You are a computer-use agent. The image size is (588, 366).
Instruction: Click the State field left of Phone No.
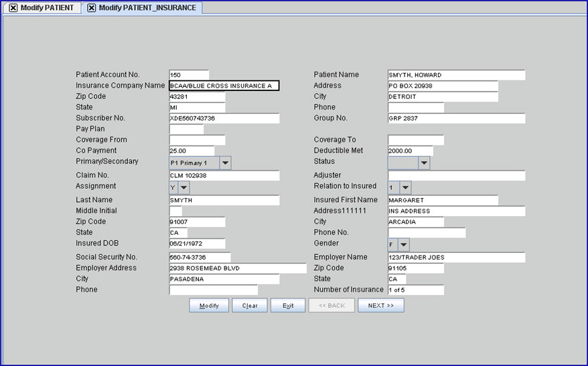pos(178,233)
